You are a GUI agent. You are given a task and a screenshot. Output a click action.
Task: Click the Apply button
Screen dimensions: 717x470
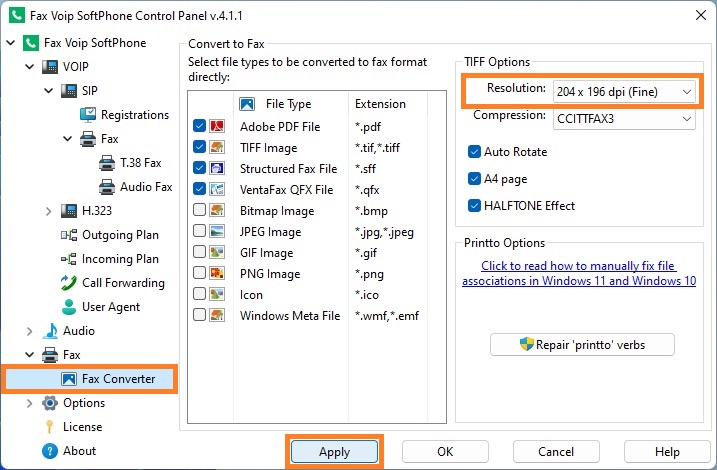click(335, 452)
